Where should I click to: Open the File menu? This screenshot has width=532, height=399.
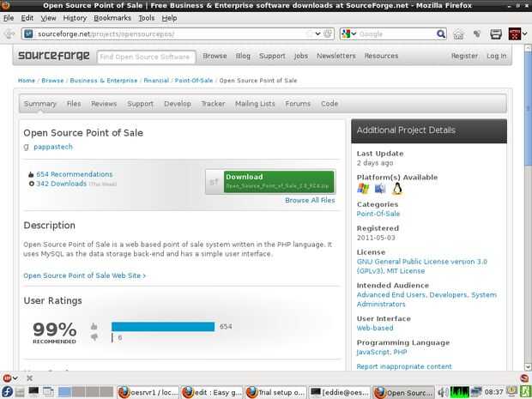click(x=9, y=18)
